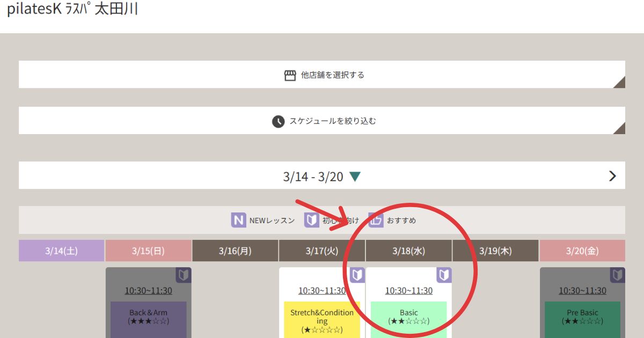Click beginner badge on 3/17 Stretch&Conditioning card
This screenshot has width=644, height=338.
357,275
